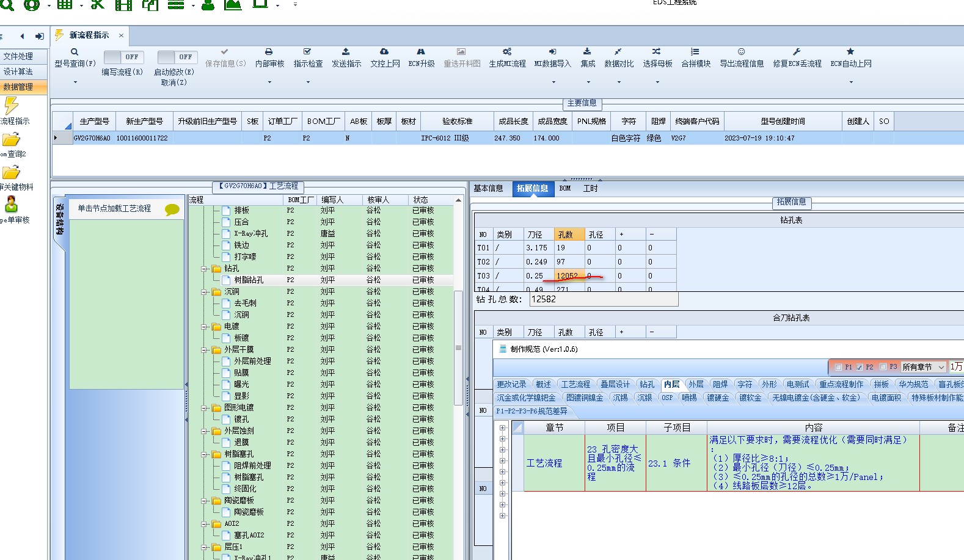Click the 工艺流程 tree vertical scrollbar
This screenshot has height=560, width=964.
pyautogui.click(x=458, y=348)
